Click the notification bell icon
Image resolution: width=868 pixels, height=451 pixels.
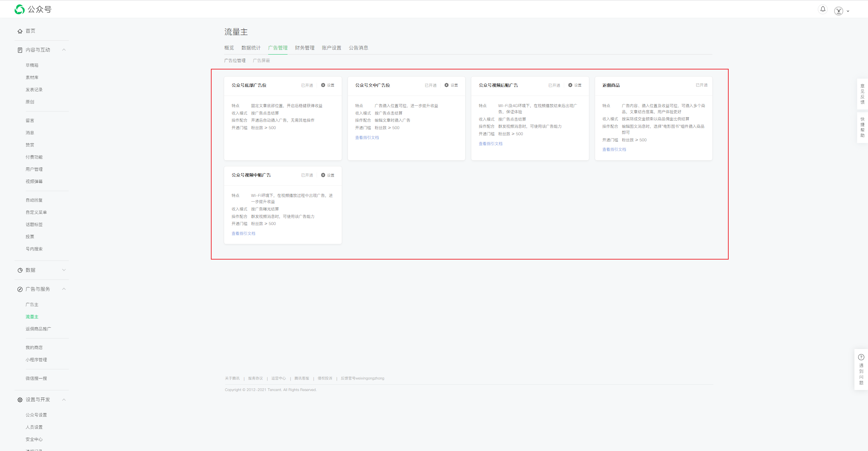pyautogui.click(x=823, y=9)
